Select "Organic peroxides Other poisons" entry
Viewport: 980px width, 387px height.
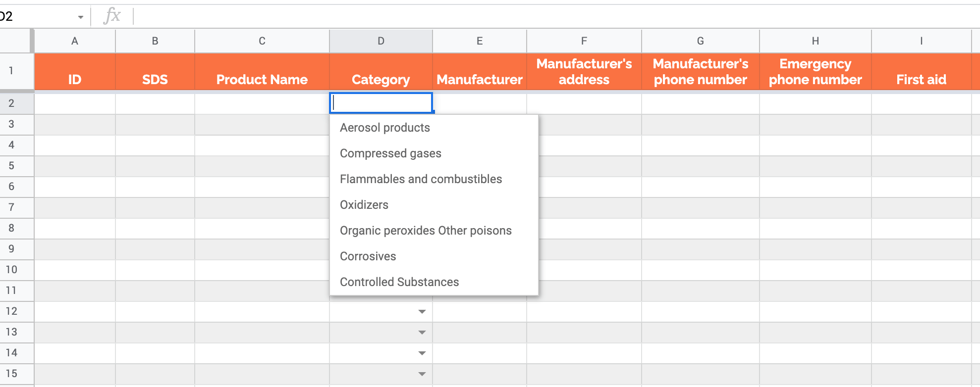pyautogui.click(x=426, y=230)
